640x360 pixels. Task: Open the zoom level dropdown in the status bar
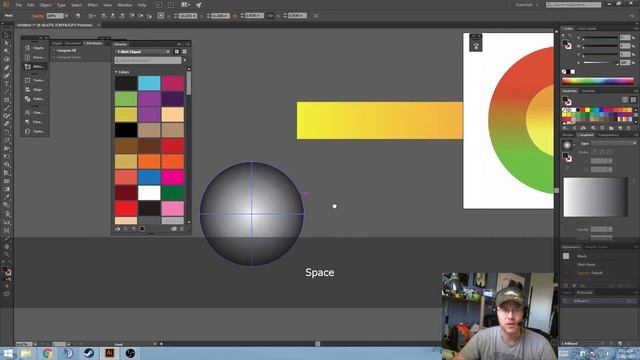point(35,344)
